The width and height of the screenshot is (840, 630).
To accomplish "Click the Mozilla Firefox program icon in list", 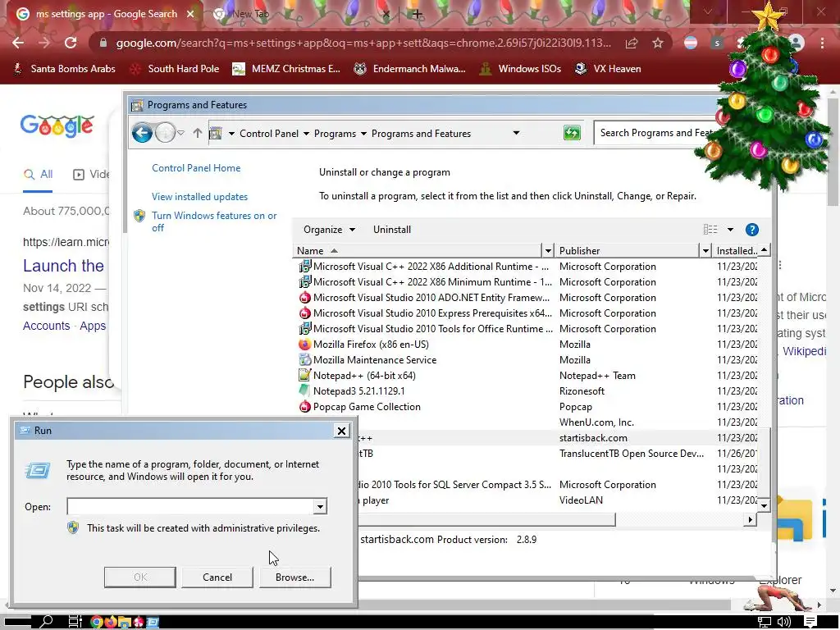I will [x=304, y=345].
